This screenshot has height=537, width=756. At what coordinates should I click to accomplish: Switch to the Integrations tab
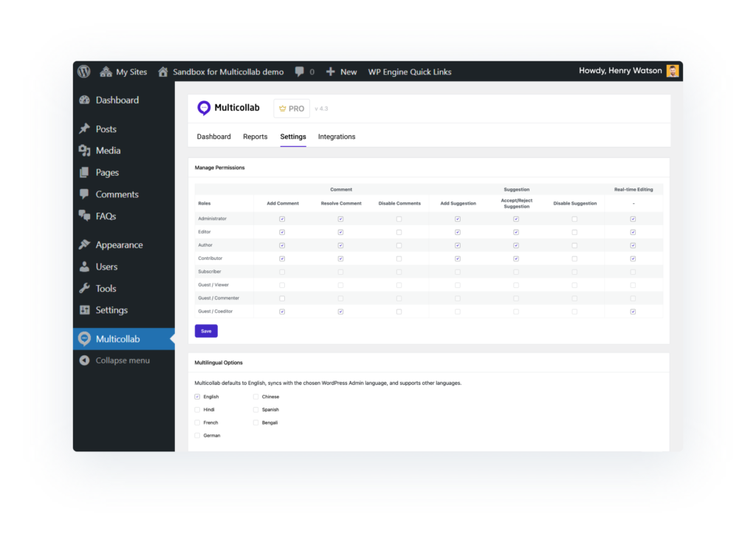point(337,137)
